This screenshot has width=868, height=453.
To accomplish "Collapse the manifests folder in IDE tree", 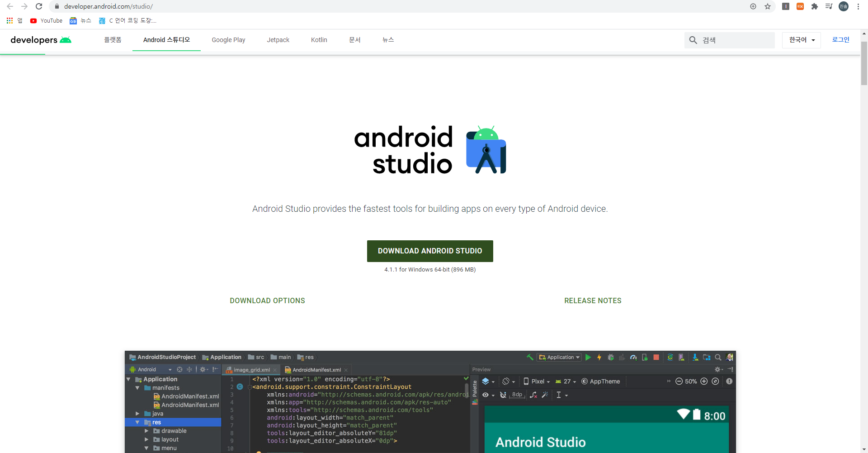I will click(x=137, y=388).
